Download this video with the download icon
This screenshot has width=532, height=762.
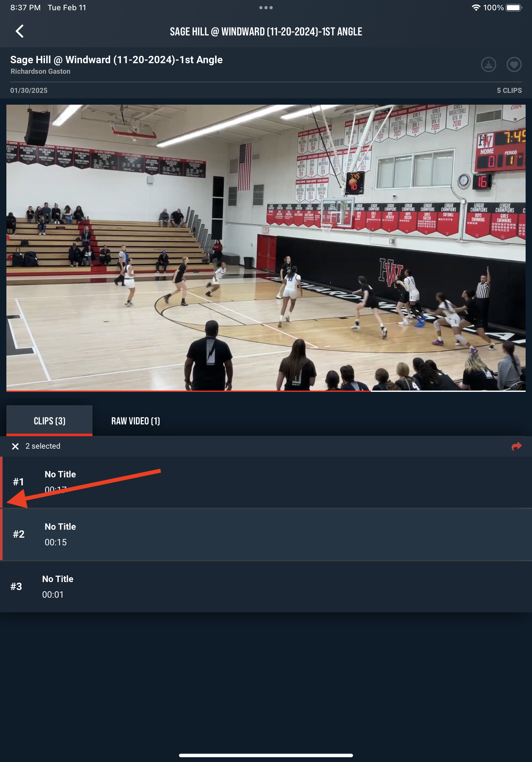point(488,64)
